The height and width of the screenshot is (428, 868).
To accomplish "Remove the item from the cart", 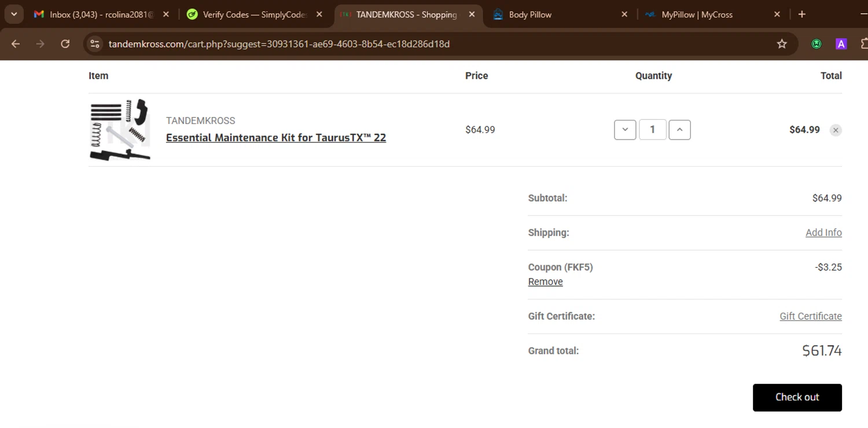I will pyautogui.click(x=836, y=130).
